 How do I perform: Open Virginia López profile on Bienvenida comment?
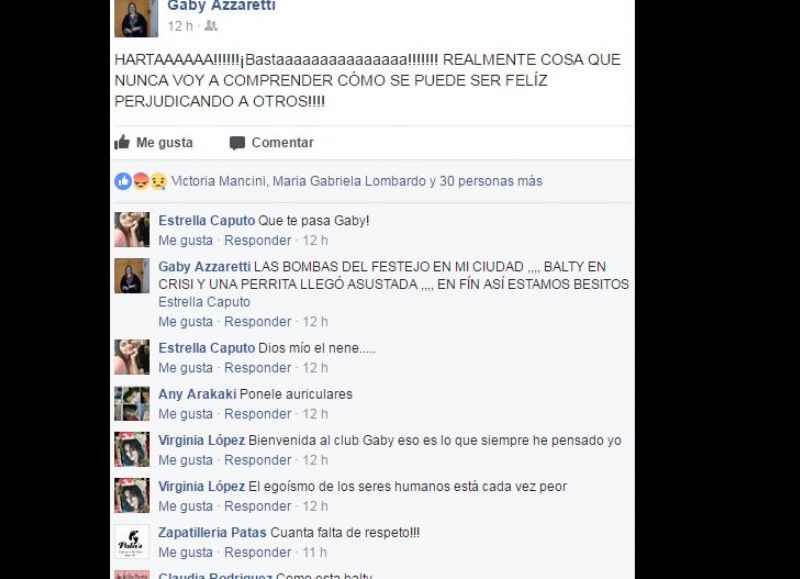[202, 440]
